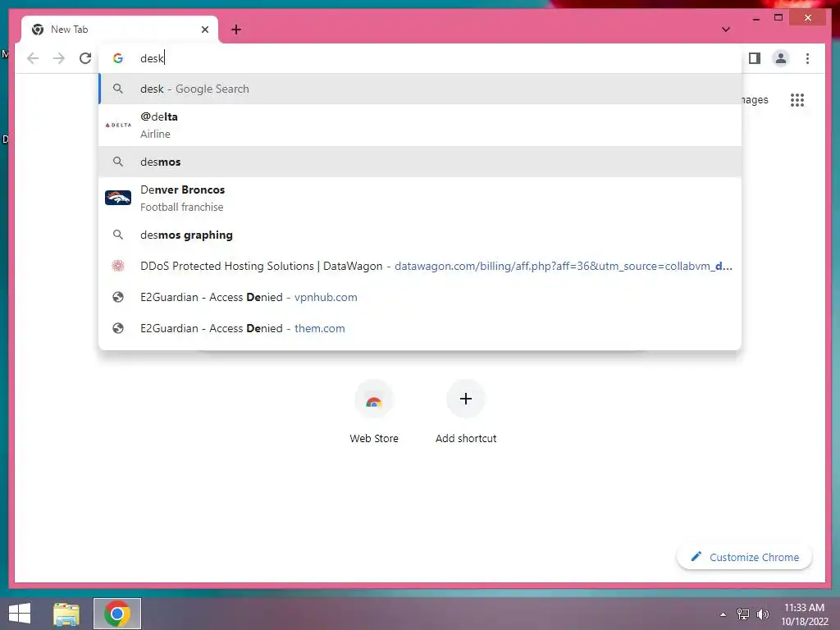Click the Web Store label
840x630 pixels.
374,438
